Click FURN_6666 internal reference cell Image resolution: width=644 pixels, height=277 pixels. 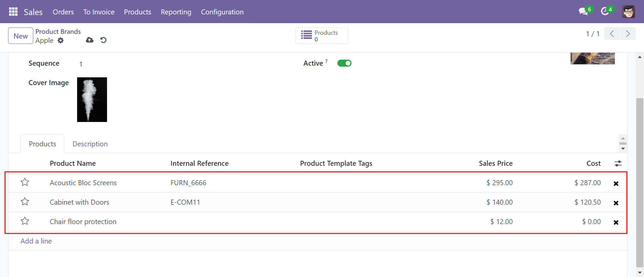189,183
